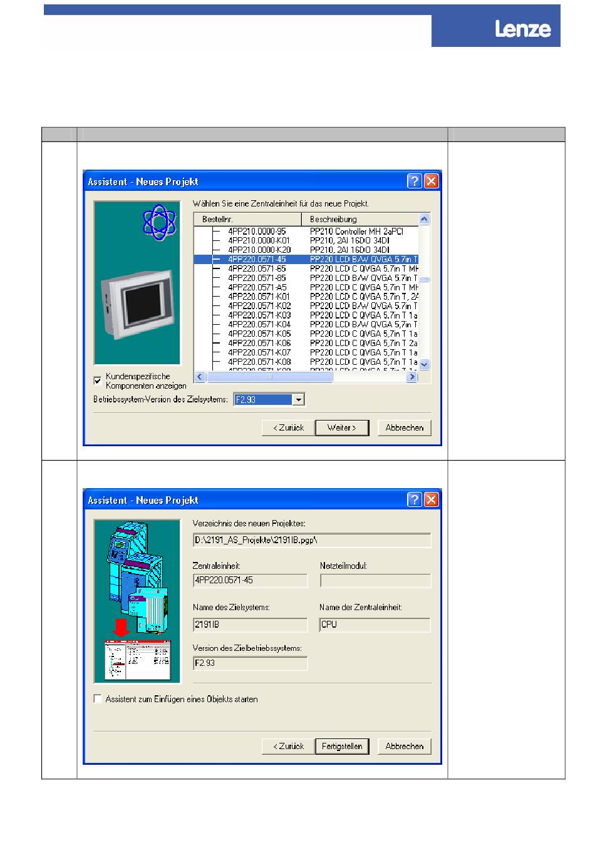Select the highlighted row 4PP220.0571-45
The width and height of the screenshot is (595, 868).
[x=306, y=259]
